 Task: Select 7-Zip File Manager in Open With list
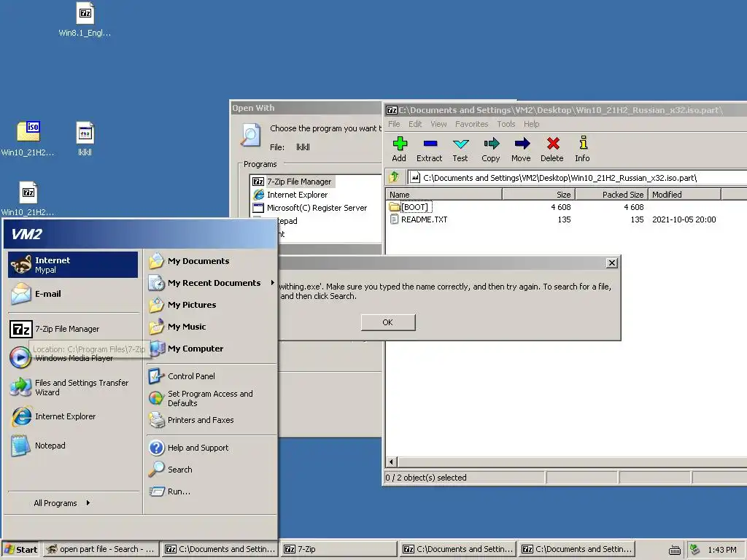[293, 182]
